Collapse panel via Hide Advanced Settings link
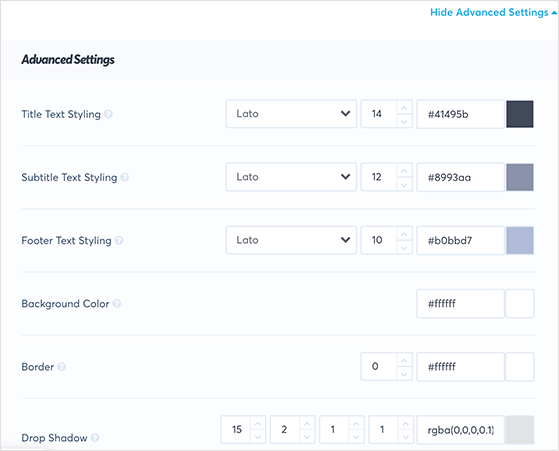 493,12
